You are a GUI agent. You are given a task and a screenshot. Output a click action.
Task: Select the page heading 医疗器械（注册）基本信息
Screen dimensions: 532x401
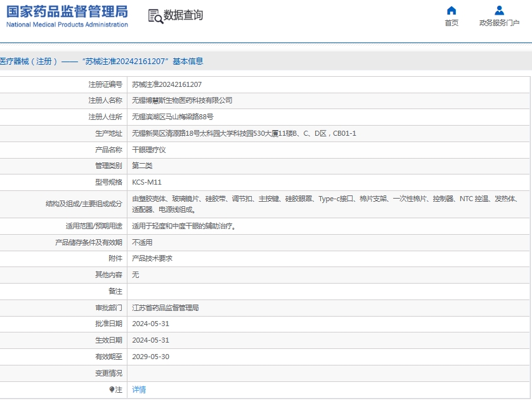pyautogui.click(x=101, y=62)
